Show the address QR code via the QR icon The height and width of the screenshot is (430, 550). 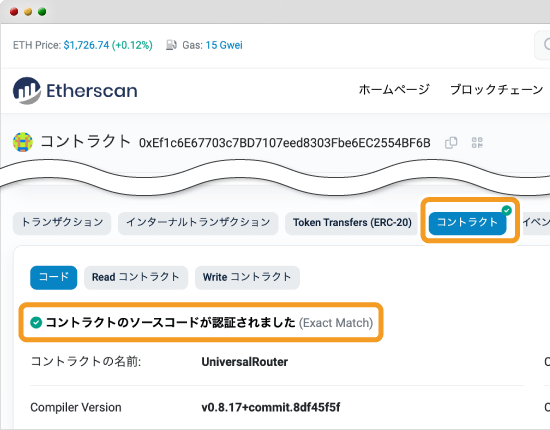(x=477, y=143)
